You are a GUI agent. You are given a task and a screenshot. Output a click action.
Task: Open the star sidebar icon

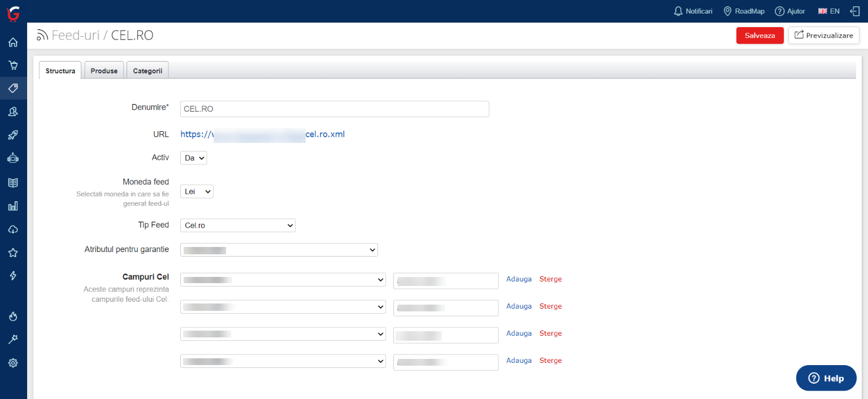pyautogui.click(x=13, y=253)
